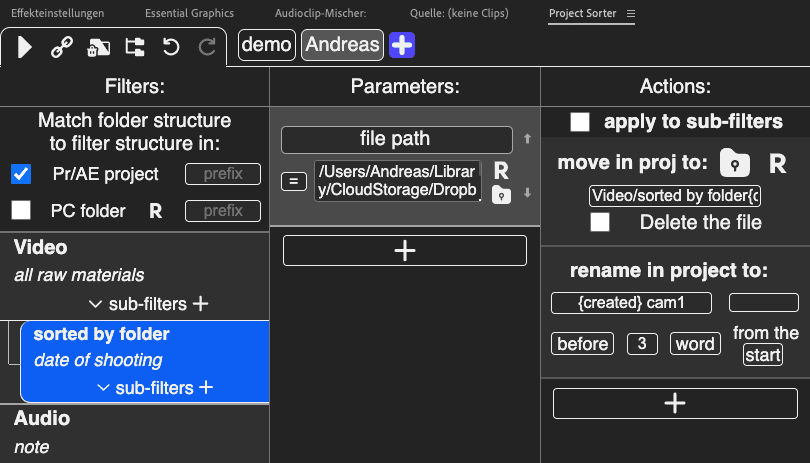Open the 'file path' parameter type dropdown
Viewport: 810px width, 463px height.
tap(396, 139)
